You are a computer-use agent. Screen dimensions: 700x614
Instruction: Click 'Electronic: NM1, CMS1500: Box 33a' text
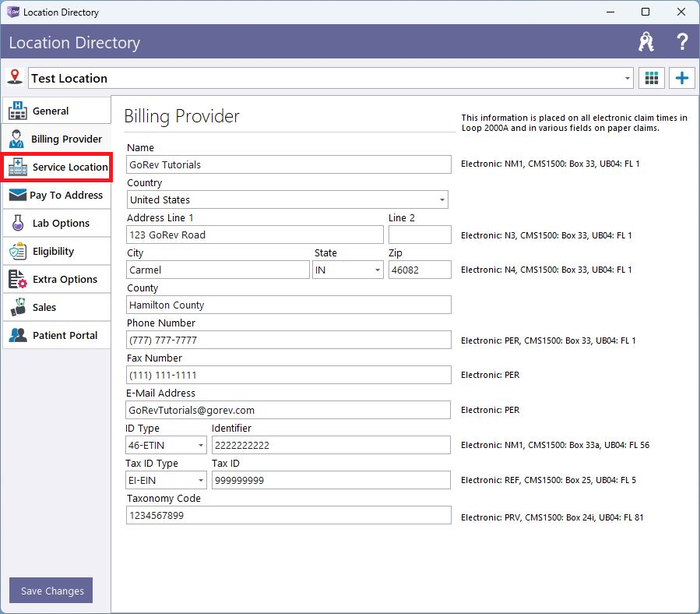[x=555, y=445]
